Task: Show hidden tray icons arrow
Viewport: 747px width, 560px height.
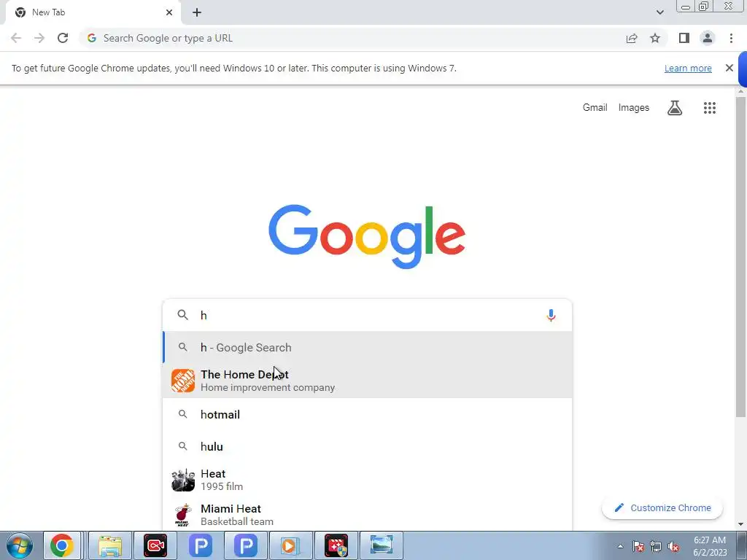Action: (620, 546)
